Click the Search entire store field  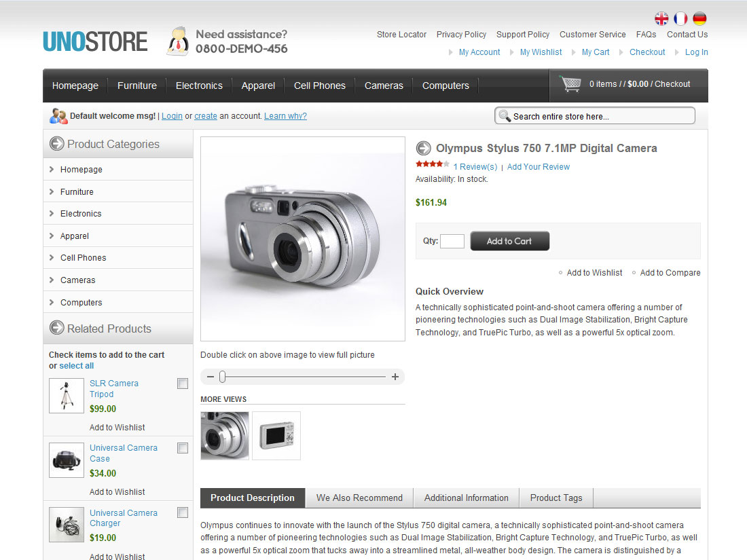595,115
